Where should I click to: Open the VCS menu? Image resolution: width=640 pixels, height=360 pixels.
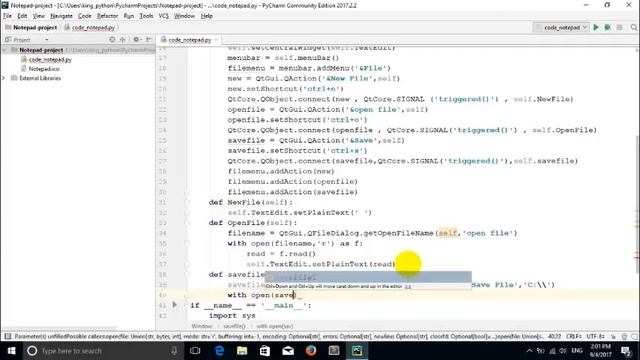(164, 16)
